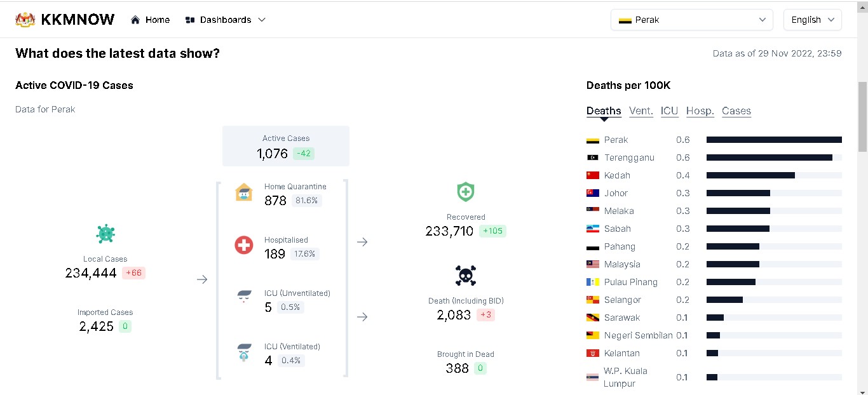Screen dimensions: 868x395
Task: Click the Death skull and crossbones icon
Action: pos(466,276)
